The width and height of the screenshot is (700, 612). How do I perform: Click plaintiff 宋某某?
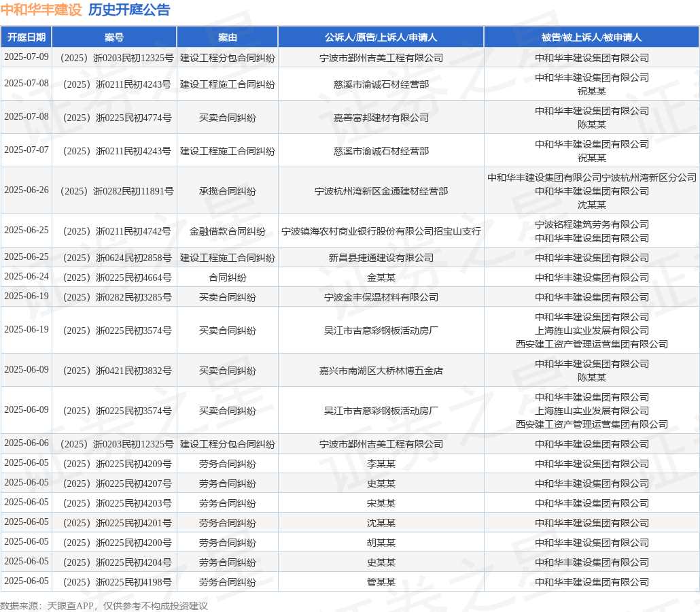pos(381,503)
